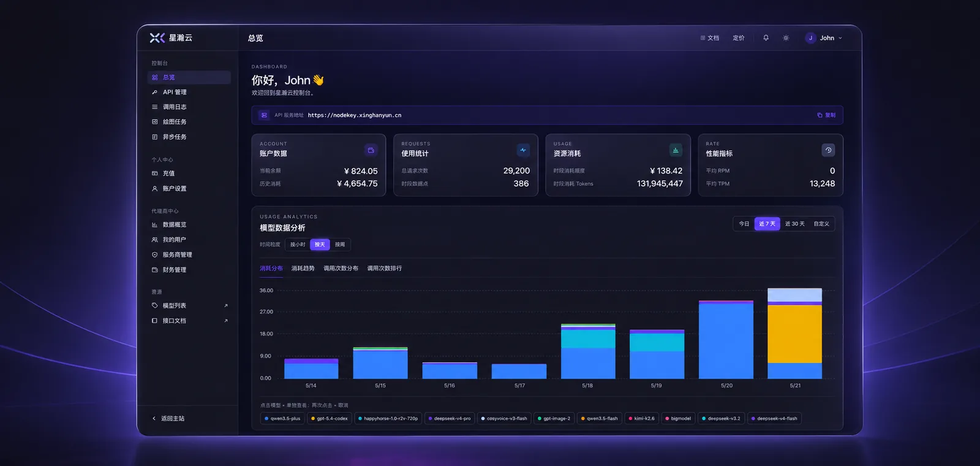
Task: Open the 定价 pricing link
Action: (x=739, y=38)
